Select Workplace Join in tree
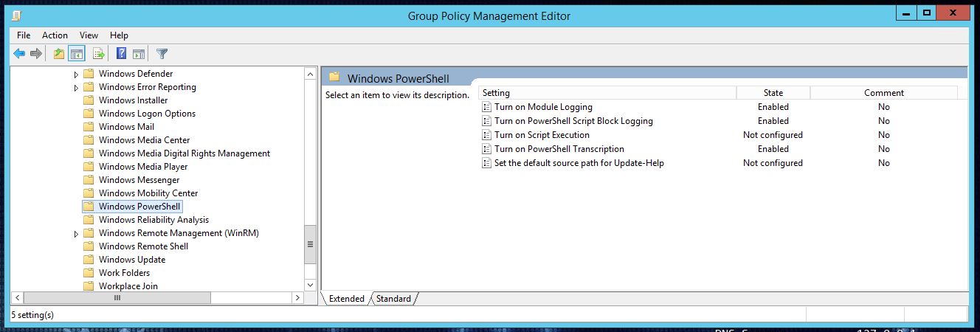This screenshot has height=332, width=980. click(128, 286)
